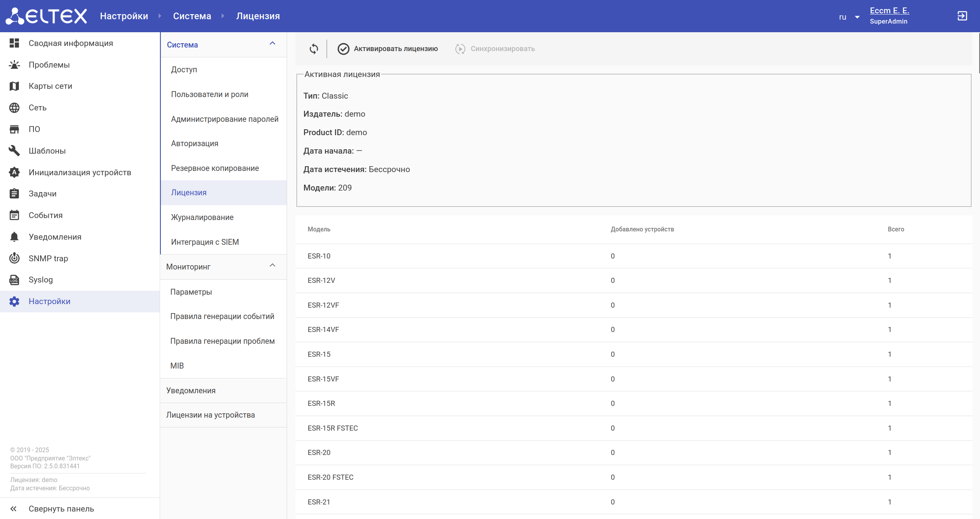This screenshot has width=980, height=519.
Task: Click the device initialization icon in the sidebar
Action: pyautogui.click(x=15, y=172)
